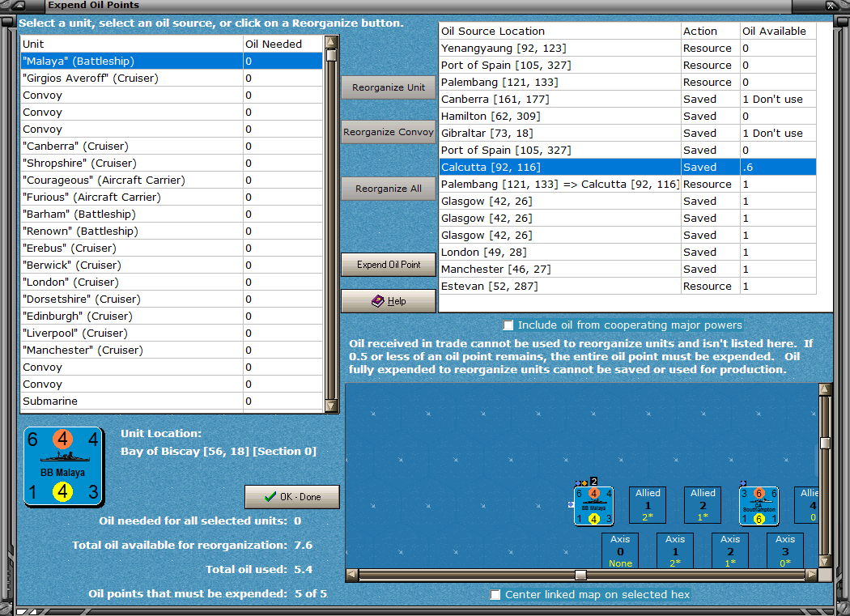The width and height of the screenshot is (850, 616).
Task: Click the Oil Source Location column header
Action: click(559, 31)
